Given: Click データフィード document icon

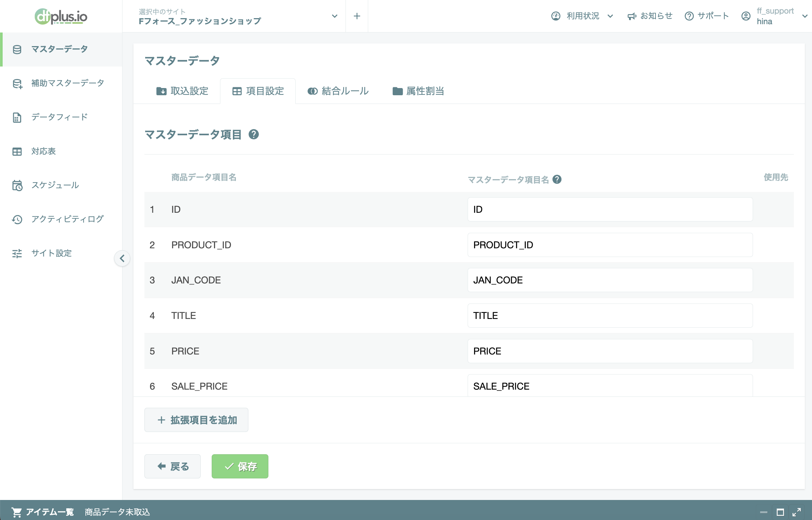Looking at the screenshot, I should click(17, 118).
